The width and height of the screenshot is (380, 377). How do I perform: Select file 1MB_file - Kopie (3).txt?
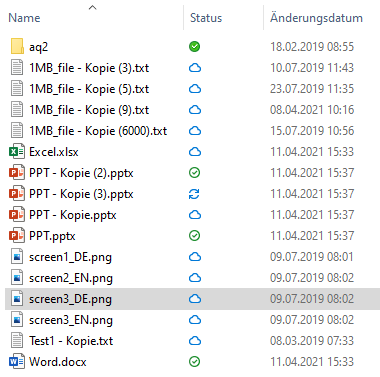(89, 68)
